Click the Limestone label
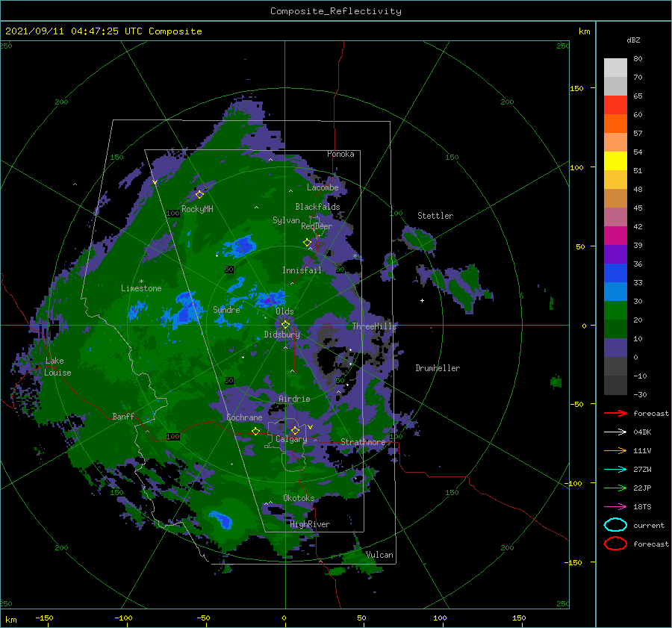Viewport: 672px width, 628px height. coord(141,288)
